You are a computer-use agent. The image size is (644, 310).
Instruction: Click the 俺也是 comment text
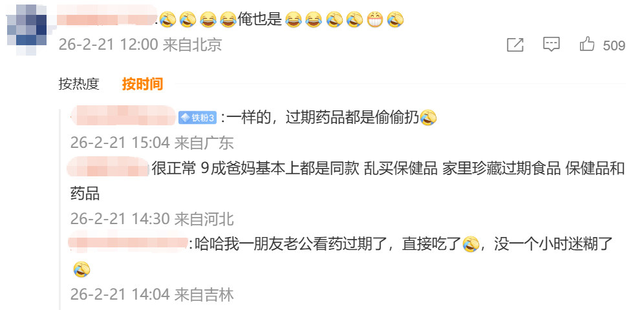(x=259, y=19)
